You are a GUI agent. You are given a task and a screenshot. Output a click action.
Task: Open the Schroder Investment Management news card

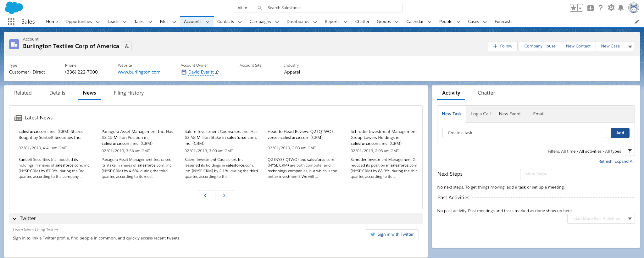[383, 154]
